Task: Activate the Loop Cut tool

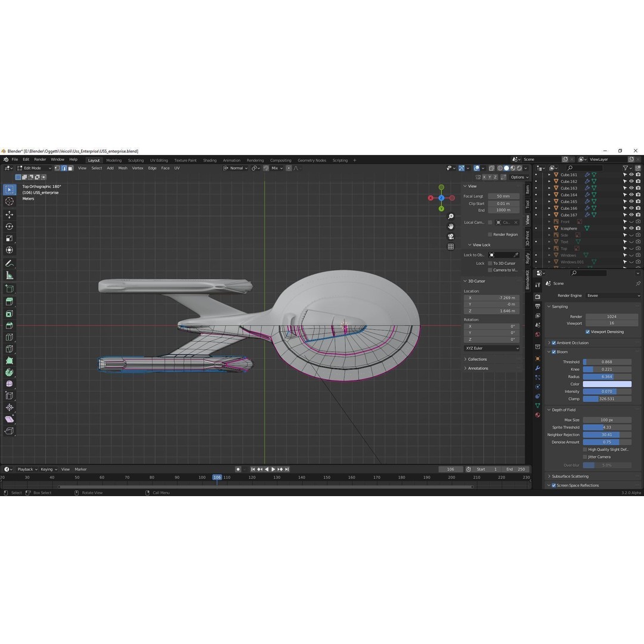Action: point(10,337)
